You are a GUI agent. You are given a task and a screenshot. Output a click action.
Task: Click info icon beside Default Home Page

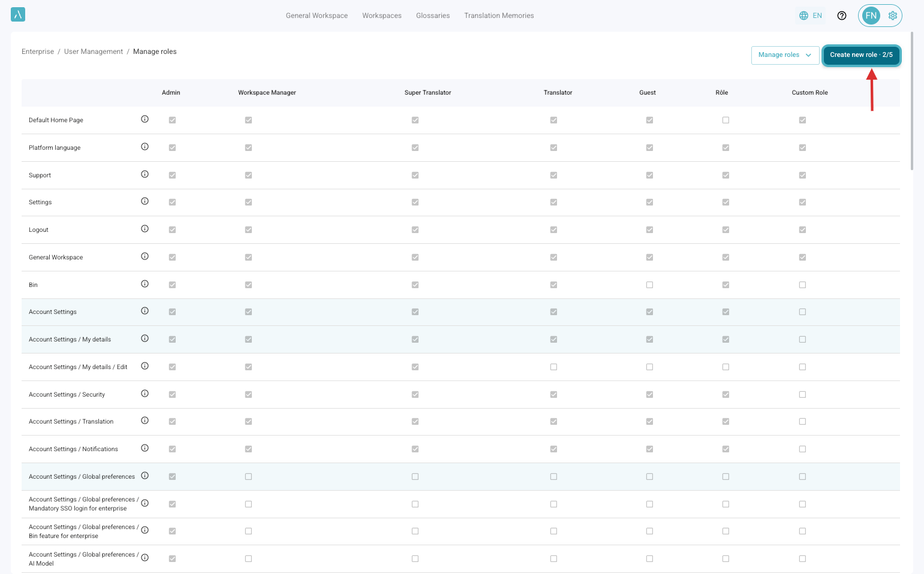pos(145,119)
